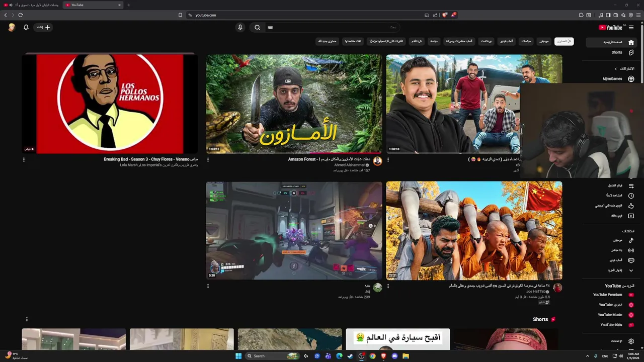This screenshot has width=644, height=362.
Task: Open options menu for Amazon Forest video
Action: click(208, 160)
